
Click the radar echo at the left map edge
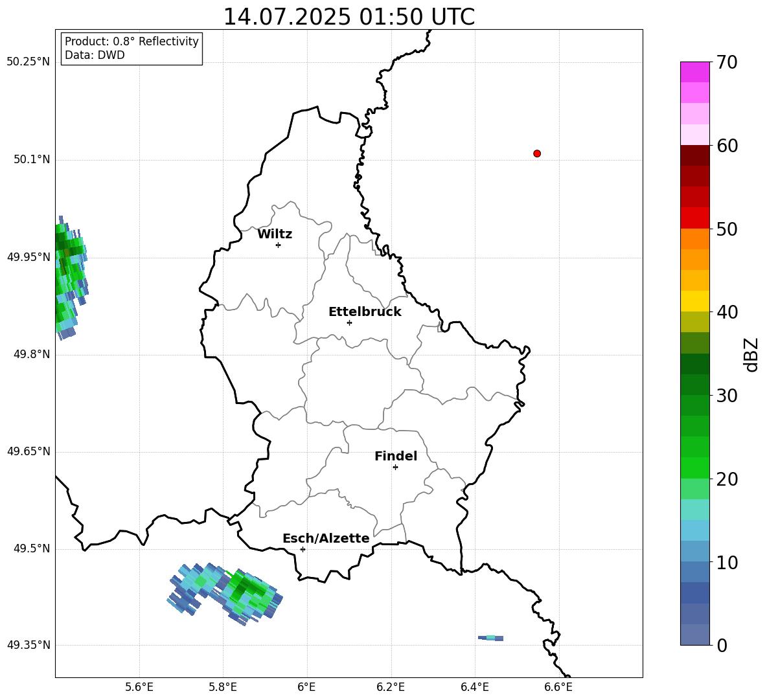tap(71, 278)
